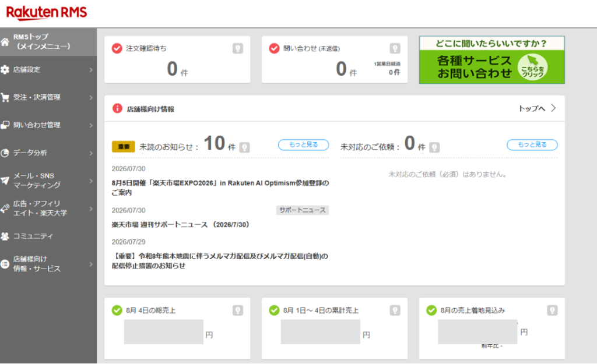Click the 2026/07/29 date label

[128, 242]
